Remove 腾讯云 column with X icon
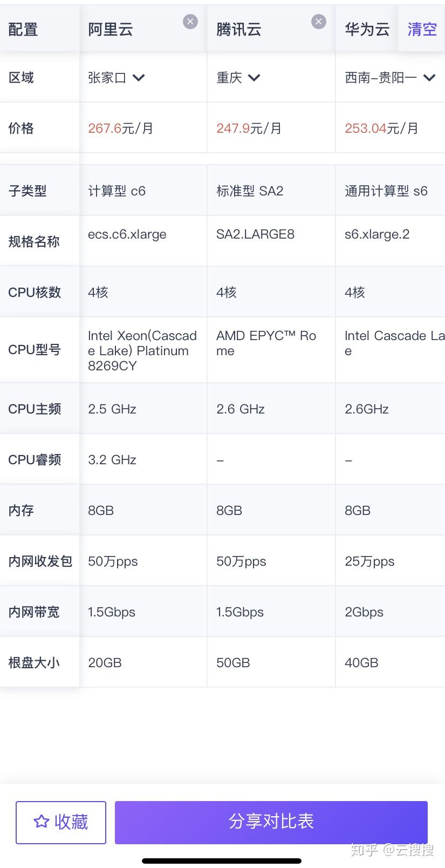445x868 pixels. (319, 22)
